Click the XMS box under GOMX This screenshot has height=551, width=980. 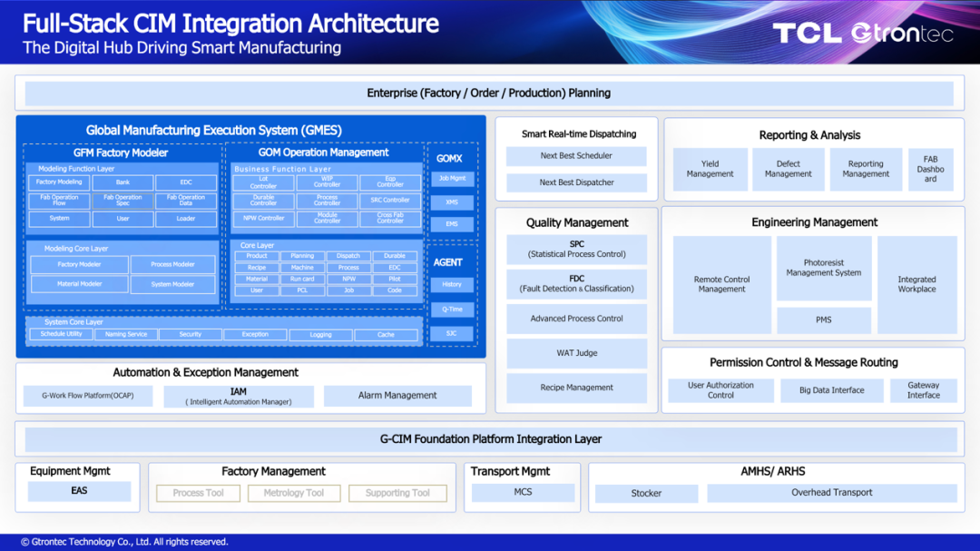pos(452,202)
